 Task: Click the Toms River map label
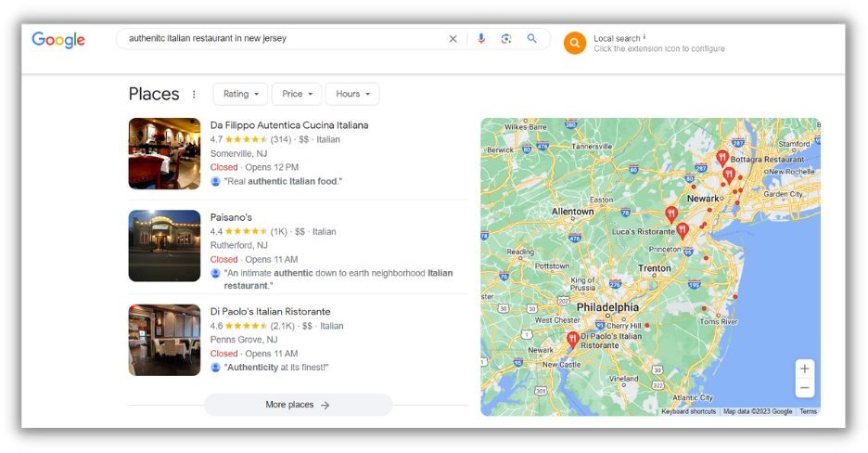(x=719, y=321)
